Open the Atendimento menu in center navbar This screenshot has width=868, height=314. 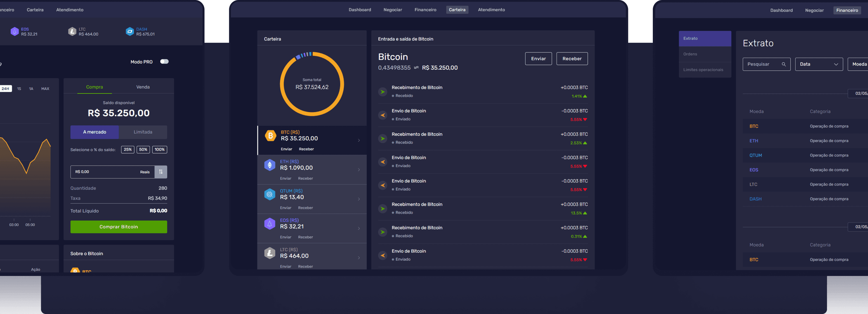point(491,10)
